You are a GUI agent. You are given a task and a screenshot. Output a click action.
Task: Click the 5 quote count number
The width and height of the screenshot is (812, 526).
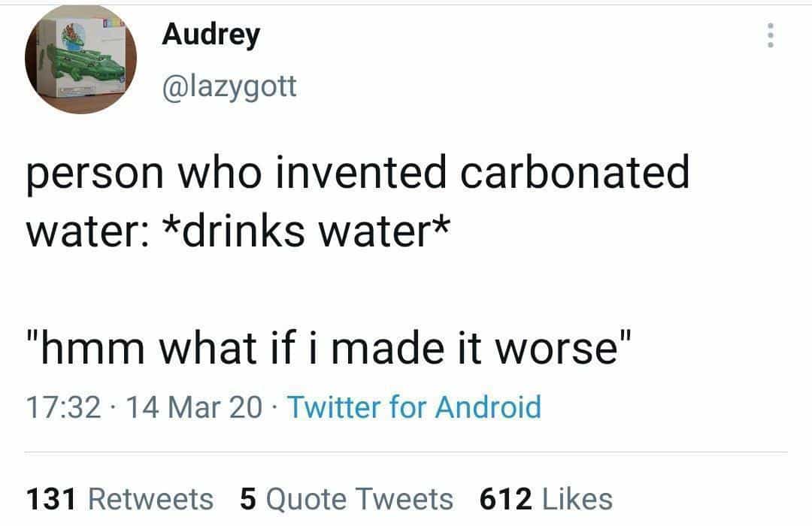[x=249, y=499]
